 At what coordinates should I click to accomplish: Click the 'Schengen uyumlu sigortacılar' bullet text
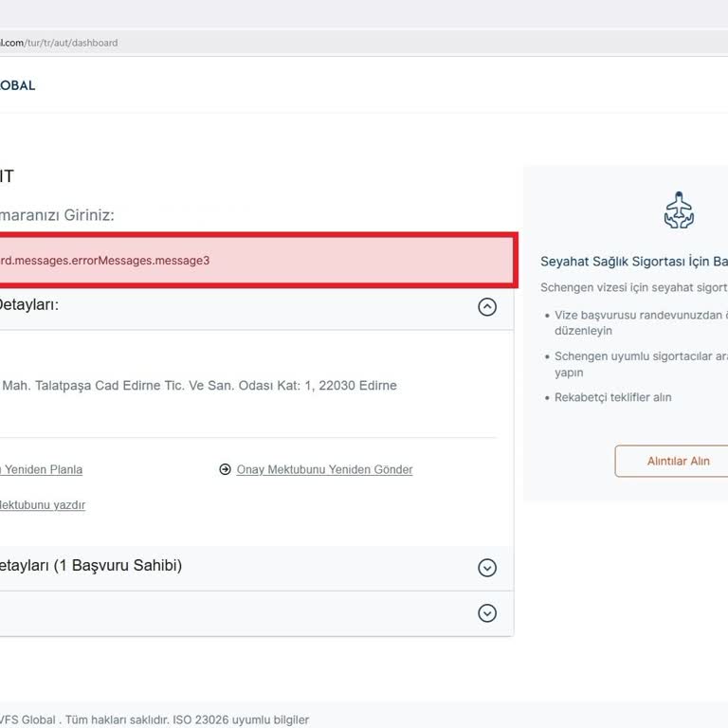[x=641, y=356]
